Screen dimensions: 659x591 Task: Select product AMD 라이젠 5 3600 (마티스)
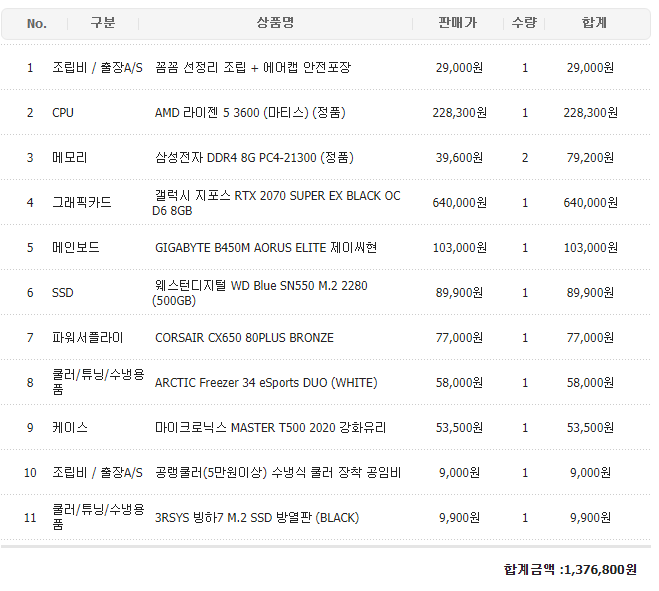click(x=250, y=113)
